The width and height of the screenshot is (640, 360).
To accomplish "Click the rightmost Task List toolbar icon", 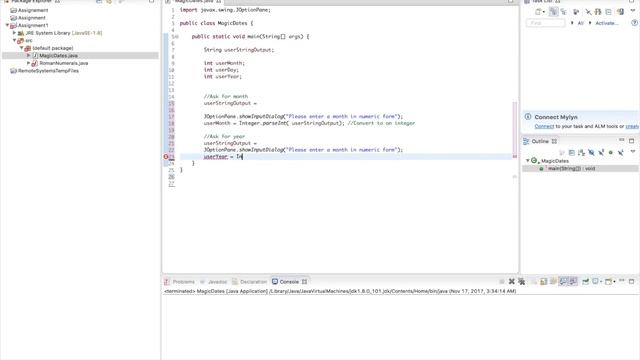I will (620, 12).
